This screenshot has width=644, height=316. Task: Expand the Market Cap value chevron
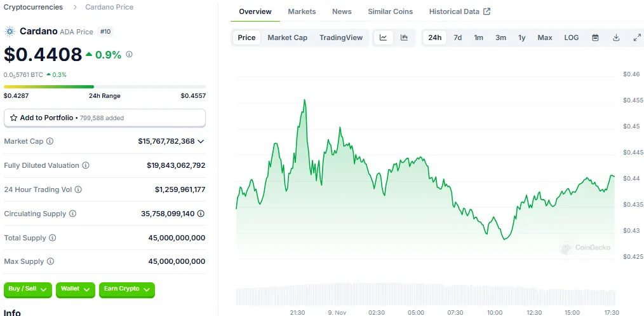click(201, 141)
